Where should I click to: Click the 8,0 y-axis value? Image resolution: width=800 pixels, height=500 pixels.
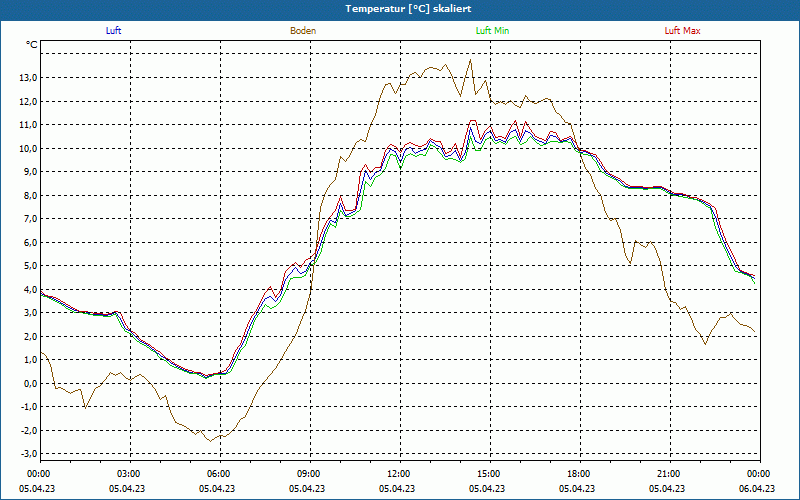31,195
